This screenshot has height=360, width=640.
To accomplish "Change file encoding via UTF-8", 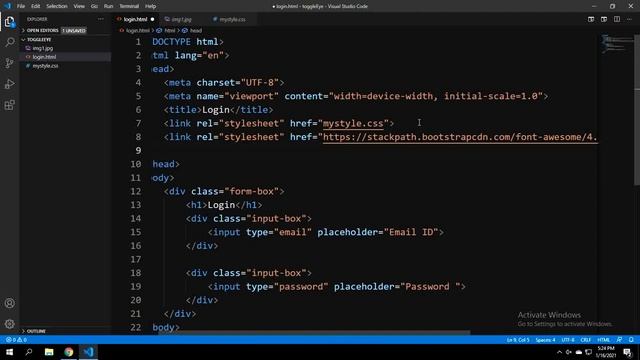I will 568,340.
